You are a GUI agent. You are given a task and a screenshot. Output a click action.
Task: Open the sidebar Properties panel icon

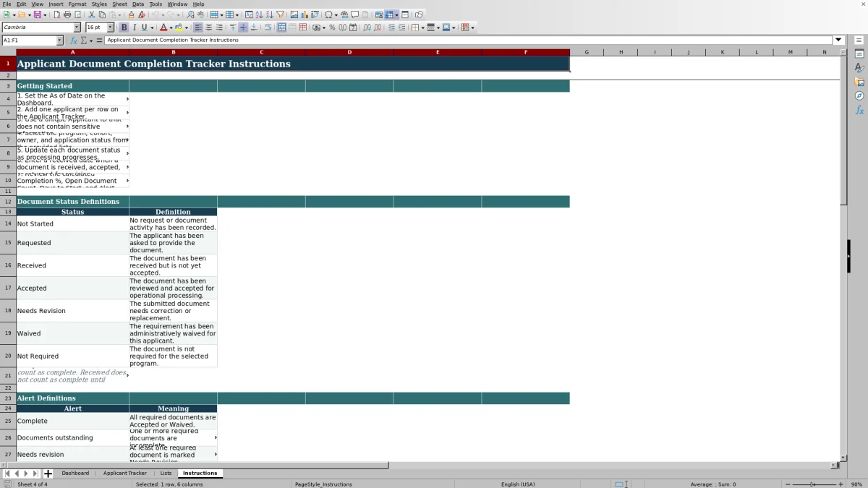pyautogui.click(x=859, y=54)
